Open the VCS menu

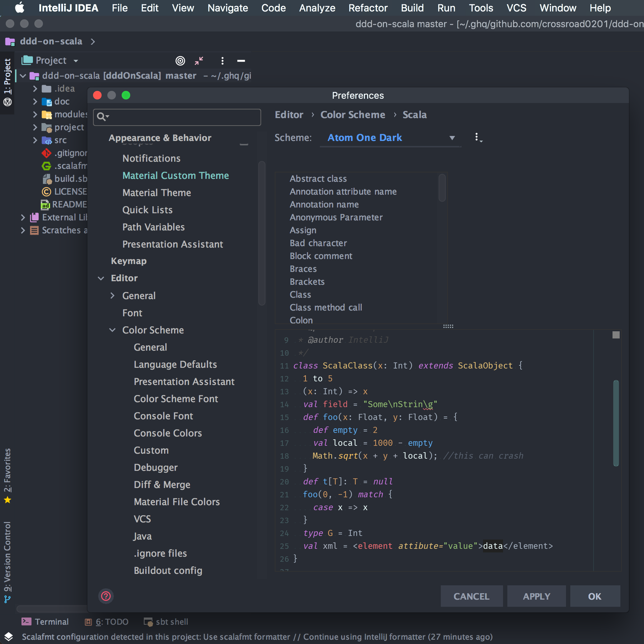(x=516, y=8)
